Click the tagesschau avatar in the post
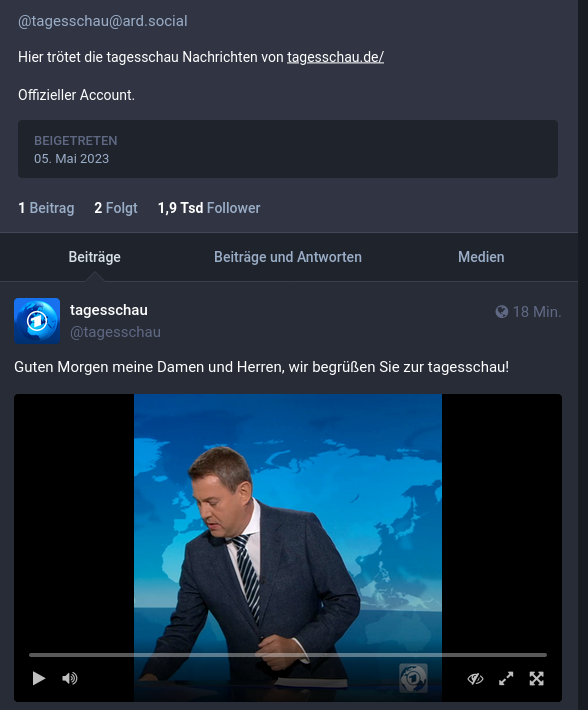Image resolution: width=588 pixels, height=710 pixels. (37, 321)
